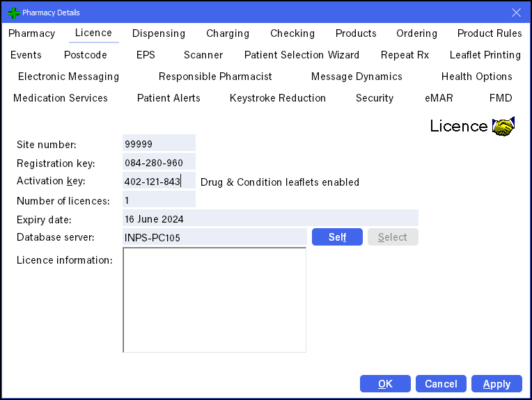Click the Licence handshake icon
This screenshot has height=400, width=532.
503,126
